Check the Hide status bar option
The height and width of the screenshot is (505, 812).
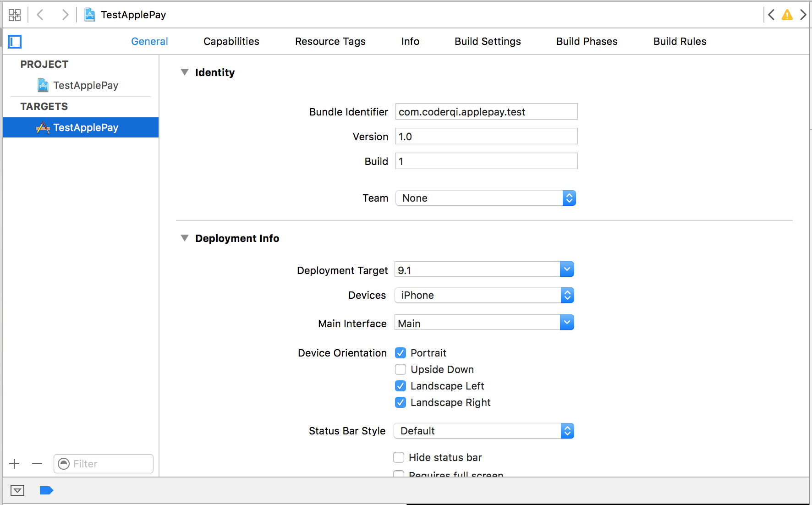click(399, 457)
